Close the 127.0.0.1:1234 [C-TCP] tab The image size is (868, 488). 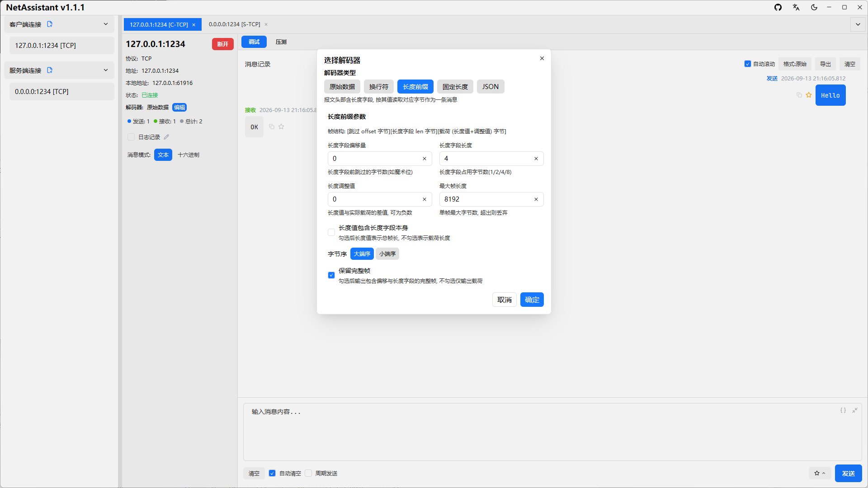pos(194,24)
